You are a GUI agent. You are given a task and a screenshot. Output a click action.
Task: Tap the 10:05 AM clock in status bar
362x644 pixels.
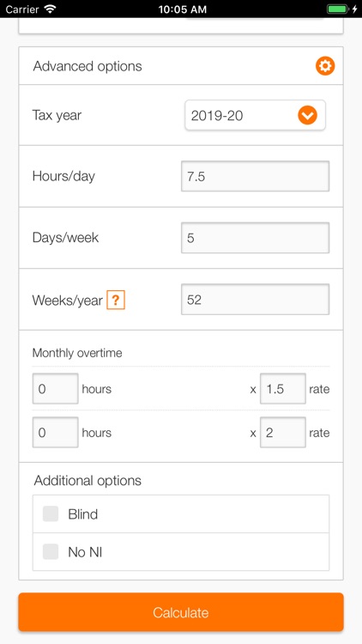(181, 9)
